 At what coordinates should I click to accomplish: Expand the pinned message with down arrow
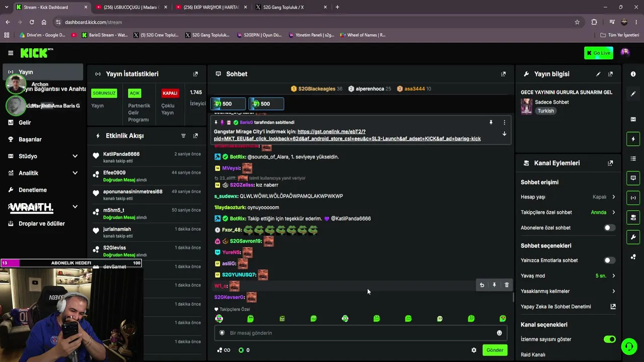point(504,134)
